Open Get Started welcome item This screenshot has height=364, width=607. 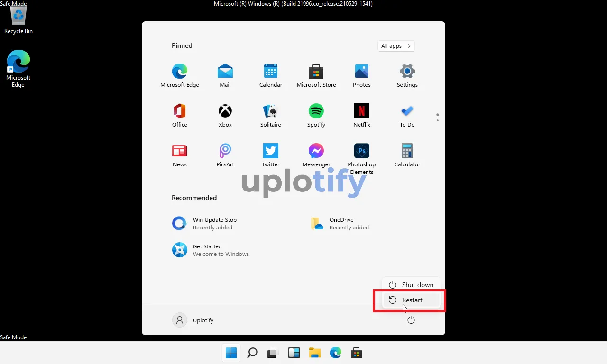coord(211,250)
